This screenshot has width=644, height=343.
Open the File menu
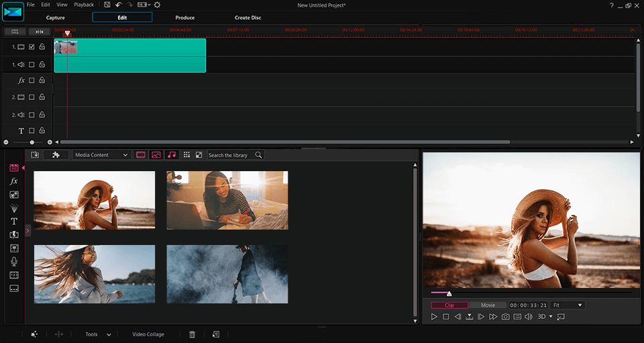point(31,5)
